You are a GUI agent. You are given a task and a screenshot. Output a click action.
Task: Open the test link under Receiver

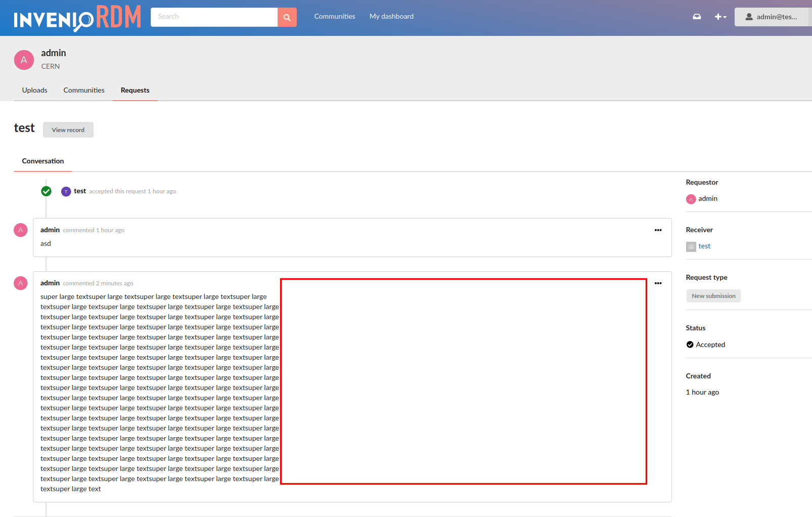[x=704, y=246]
